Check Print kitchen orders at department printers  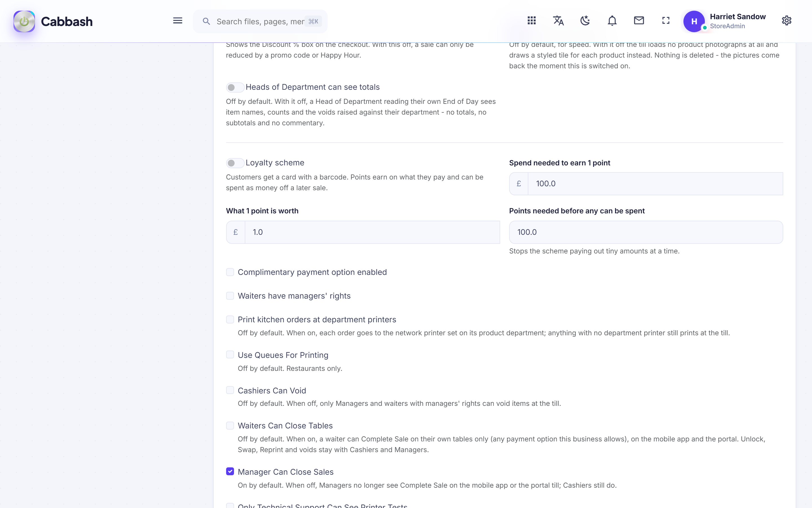[230, 319]
